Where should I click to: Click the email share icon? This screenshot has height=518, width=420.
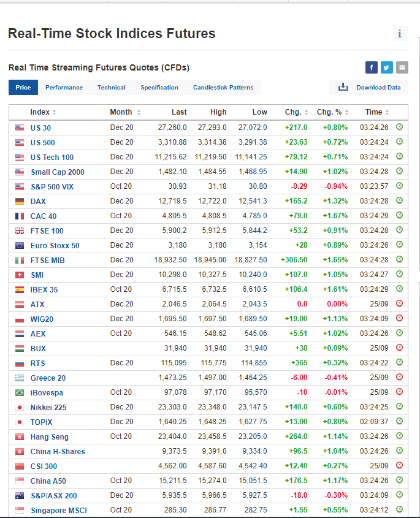(402, 67)
